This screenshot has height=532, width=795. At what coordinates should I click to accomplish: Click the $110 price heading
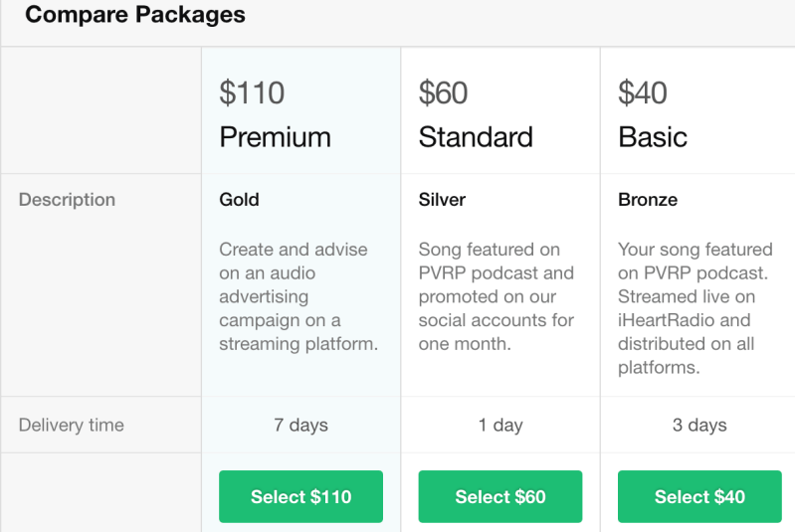[252, 93]
